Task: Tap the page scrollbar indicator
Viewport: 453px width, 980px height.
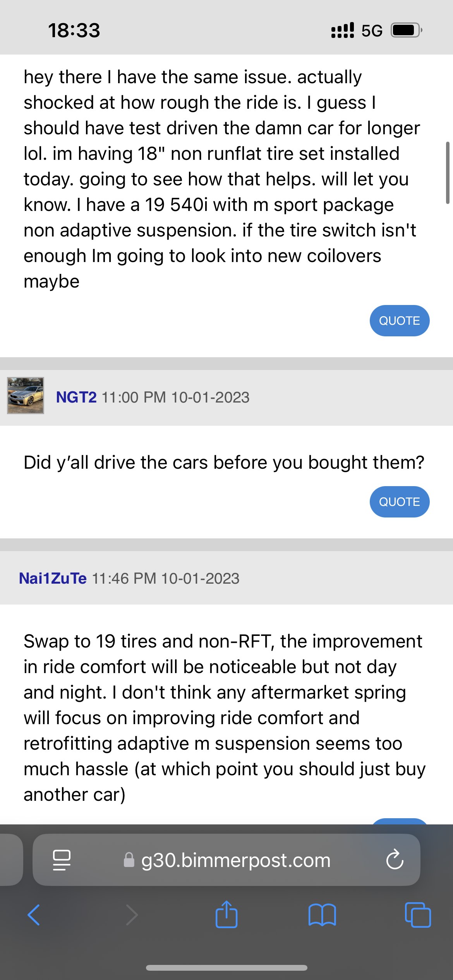Action: pos(448,173)
